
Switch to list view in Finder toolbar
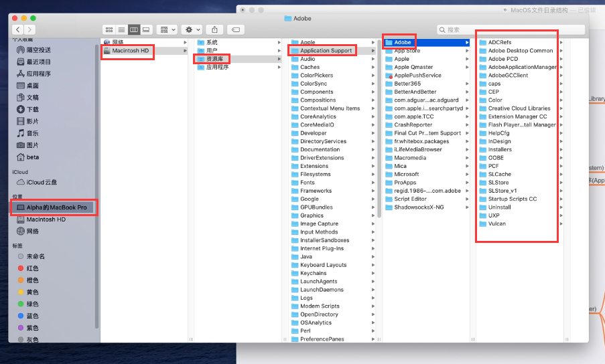coord(121,29)
